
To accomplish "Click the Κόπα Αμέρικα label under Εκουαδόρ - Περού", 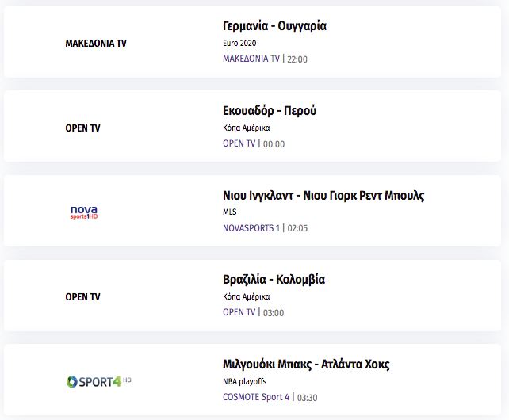I will click(247, 128).
